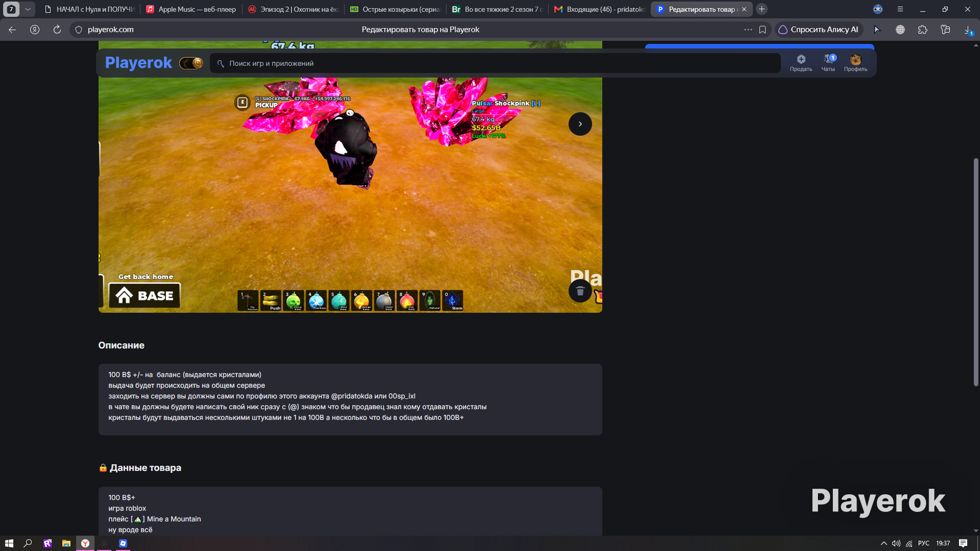Open the Windows notification center

963,543
